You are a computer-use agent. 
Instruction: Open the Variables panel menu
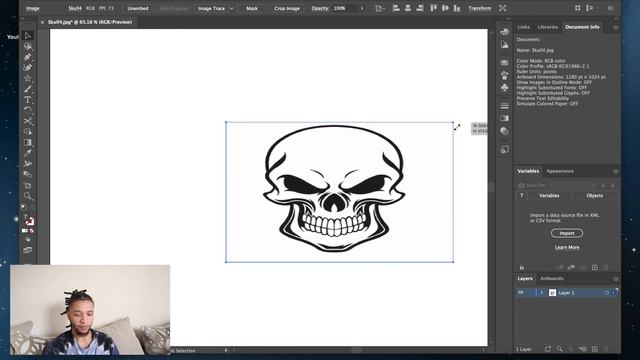point(616,171)
